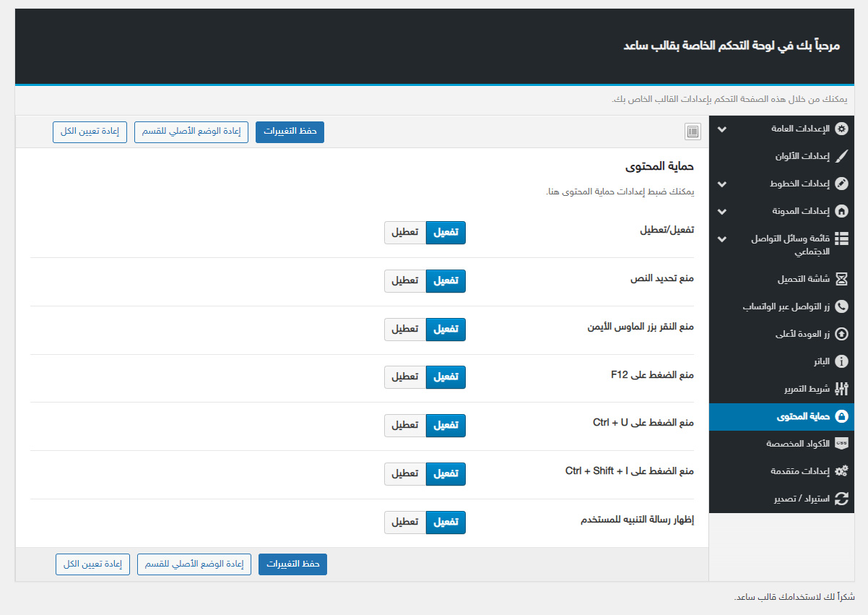
Task: Enable إظهار رسالة التنبيه للمستخدم with تفعيل
Action: tap(446, 522)
